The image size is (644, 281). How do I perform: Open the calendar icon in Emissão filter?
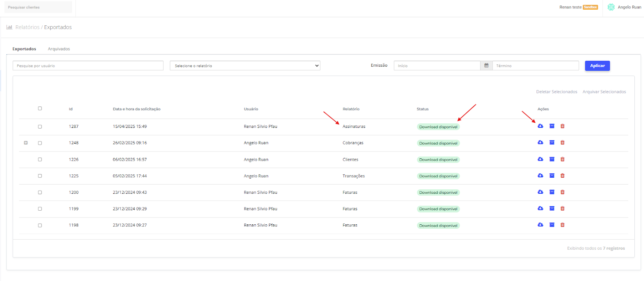point(486,66)
